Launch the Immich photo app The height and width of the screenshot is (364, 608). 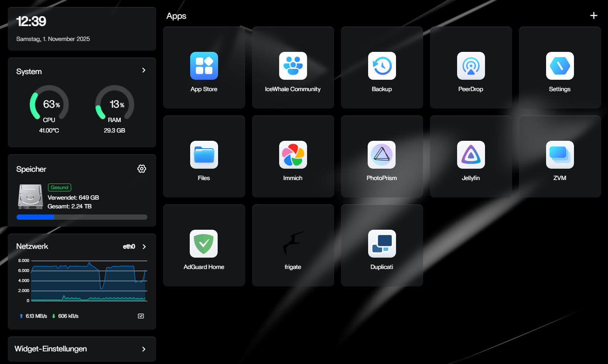click(293, 155)
